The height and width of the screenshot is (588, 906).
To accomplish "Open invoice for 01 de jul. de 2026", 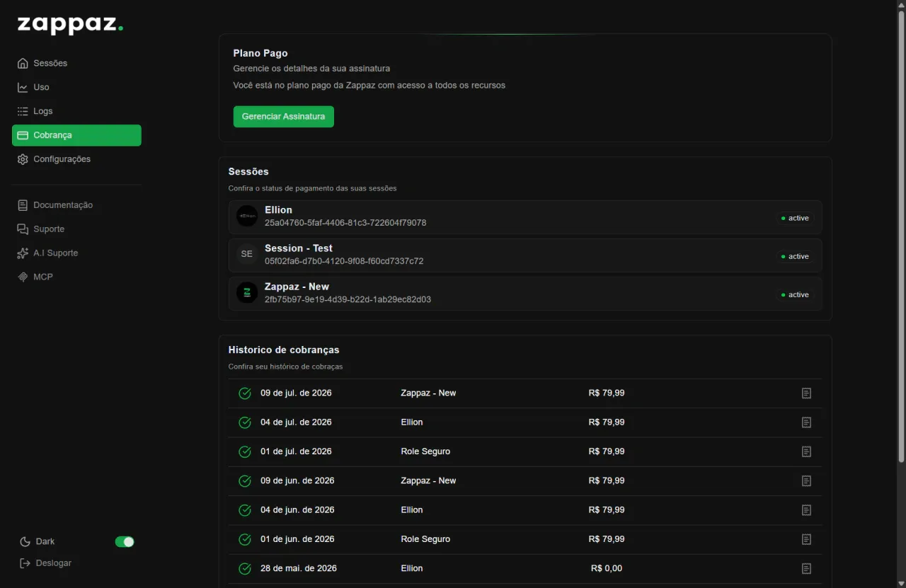I will click(806, 451).
